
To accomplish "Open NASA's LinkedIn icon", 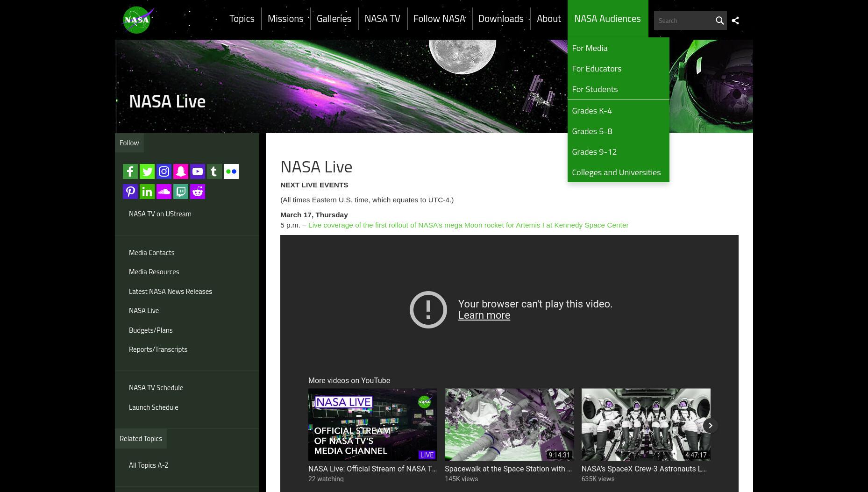I will (147, 192).
